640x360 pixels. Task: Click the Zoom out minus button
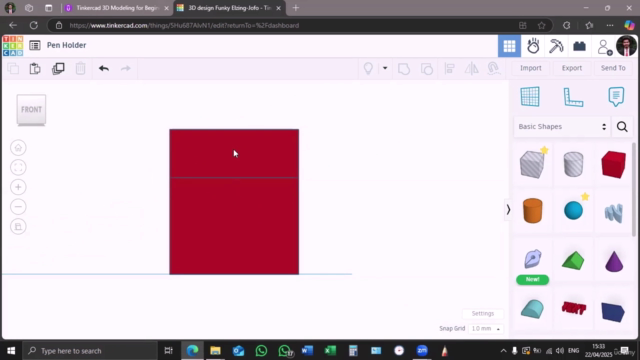coord(18,207)
